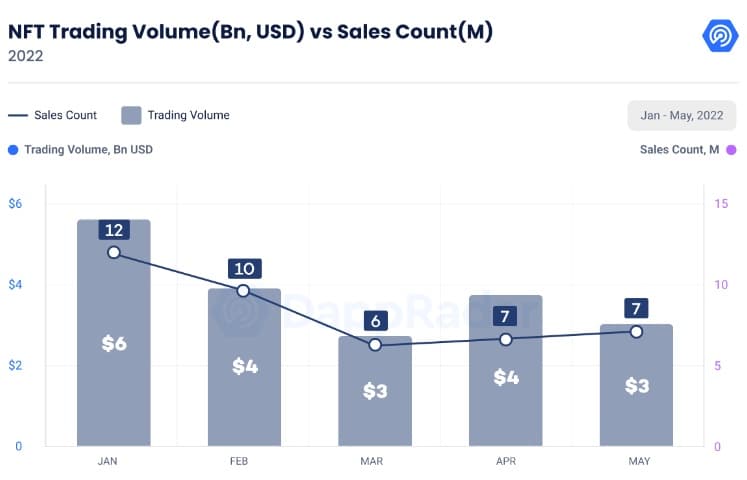Click the MAR $3 volume bar

[x=375, y=391]
